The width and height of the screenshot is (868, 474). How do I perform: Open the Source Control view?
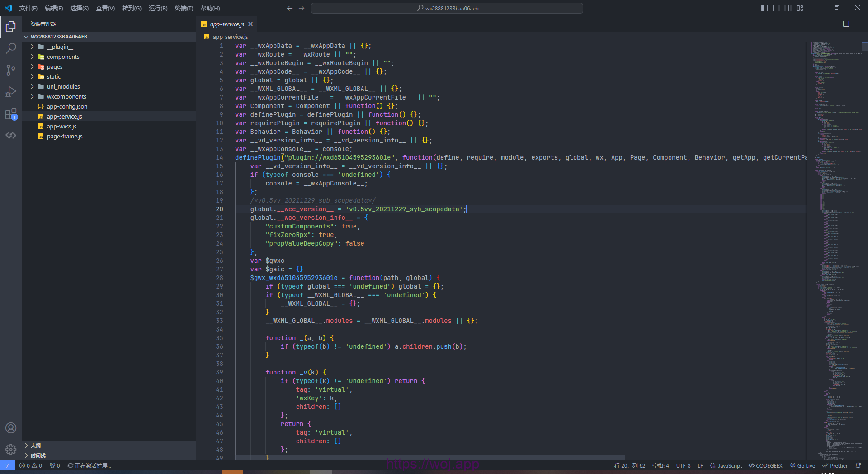click(x=11, y=70)
